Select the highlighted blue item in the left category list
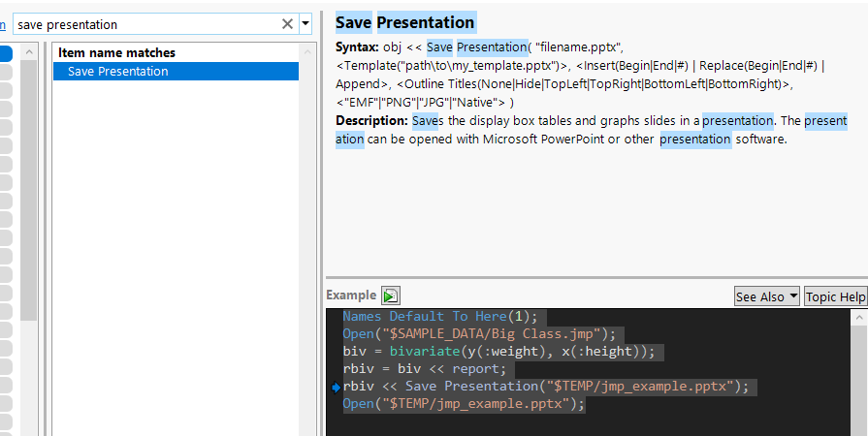The width and height of the screenshot is (868, 436). pyautogui.click(x=6, y=54)
